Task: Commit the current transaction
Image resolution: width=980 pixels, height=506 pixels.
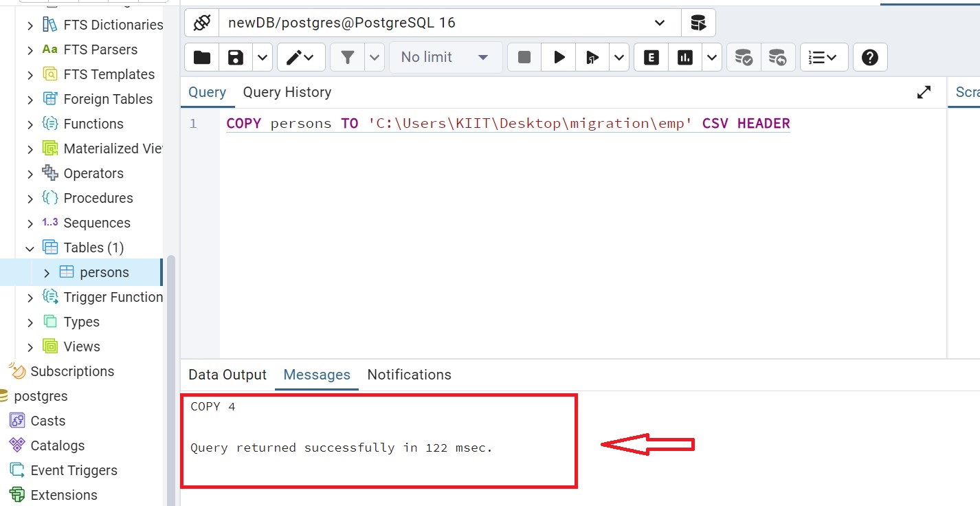Action: point(743,57)
